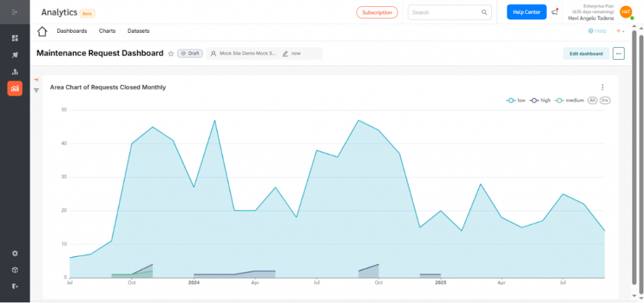
Task: Open dashboard three-dot more options menu
Action: click(x=619, y=54)
